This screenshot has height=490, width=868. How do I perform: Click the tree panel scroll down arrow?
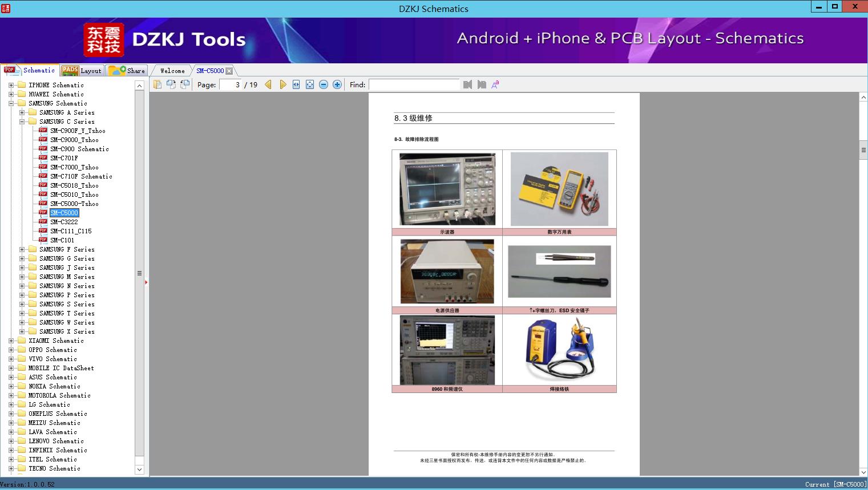point(139,469)
